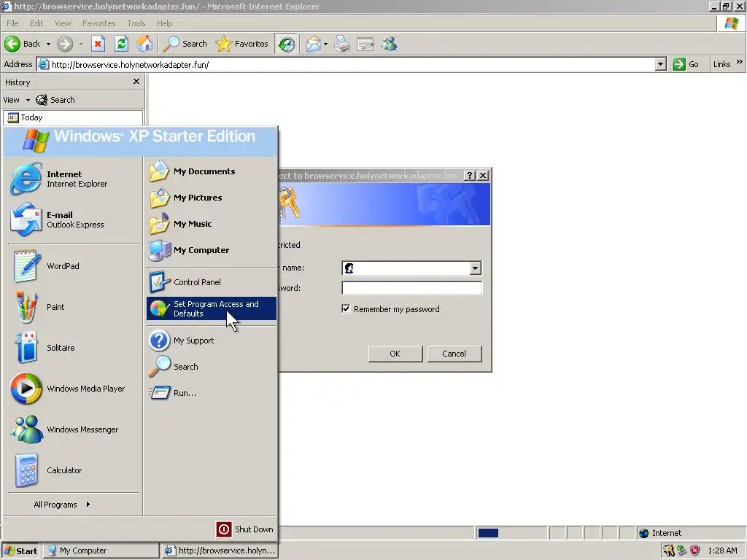
Task: Switch to the browservice taskbar button
Action: (x=220, y=551)
